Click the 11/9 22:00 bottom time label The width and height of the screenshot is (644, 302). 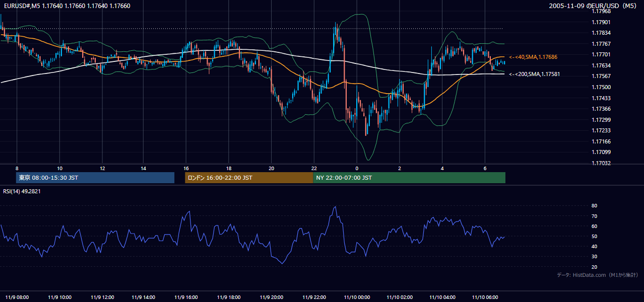(x=314, y=297)
